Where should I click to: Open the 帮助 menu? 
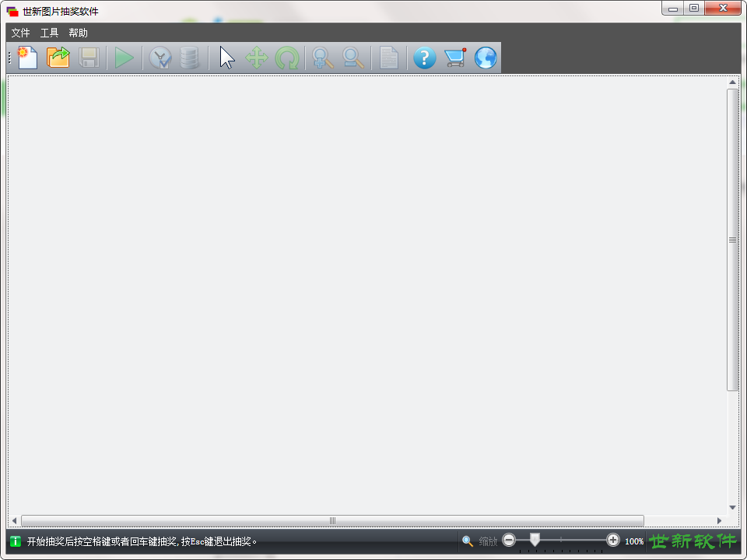pos(78,33)
